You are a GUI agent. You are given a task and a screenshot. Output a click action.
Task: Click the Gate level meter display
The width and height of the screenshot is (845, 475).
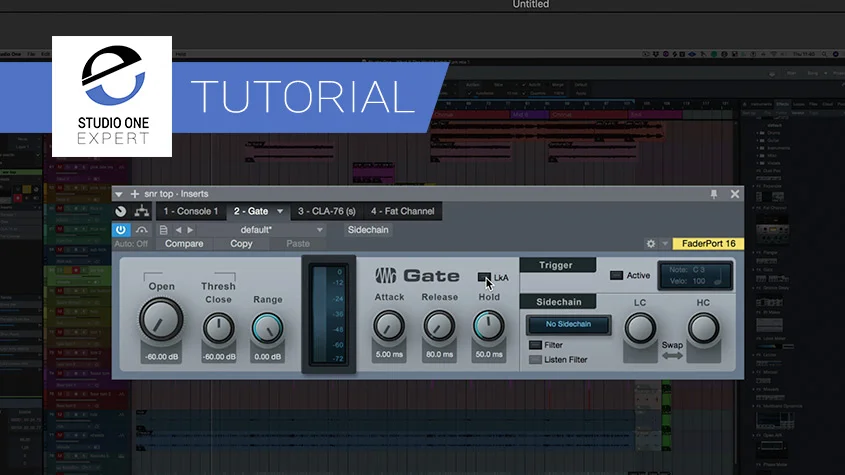coord(329,315)
